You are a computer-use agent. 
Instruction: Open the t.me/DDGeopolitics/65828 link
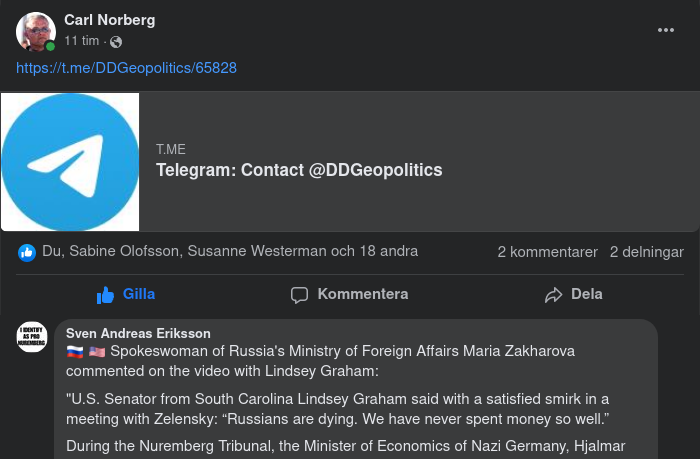point(126,68)
